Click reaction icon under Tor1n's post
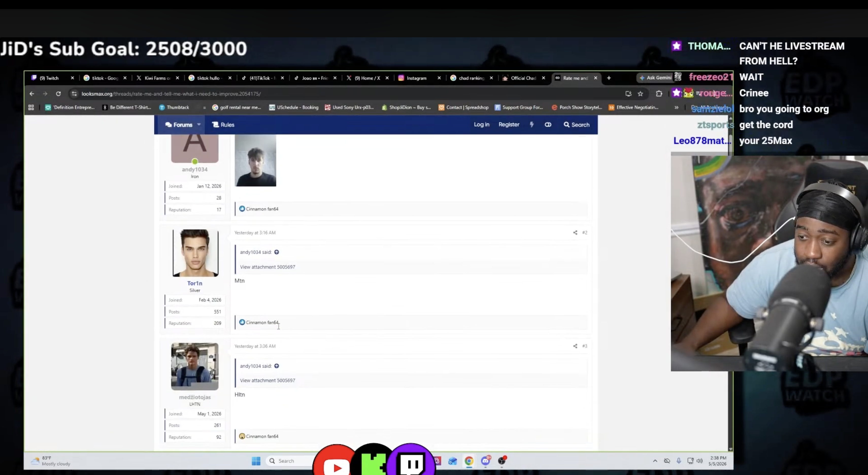Image resolution: width=868 pixels, height=475 pixels. (x=242, y=323)
